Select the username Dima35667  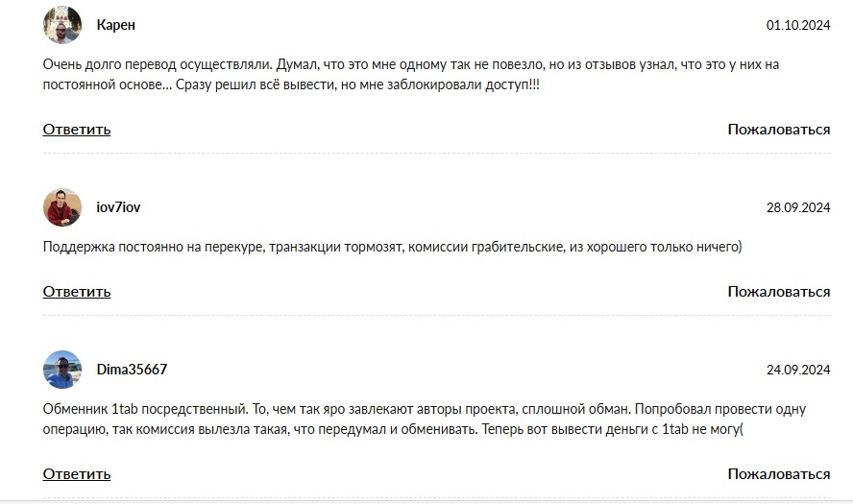tap(132, 370)
